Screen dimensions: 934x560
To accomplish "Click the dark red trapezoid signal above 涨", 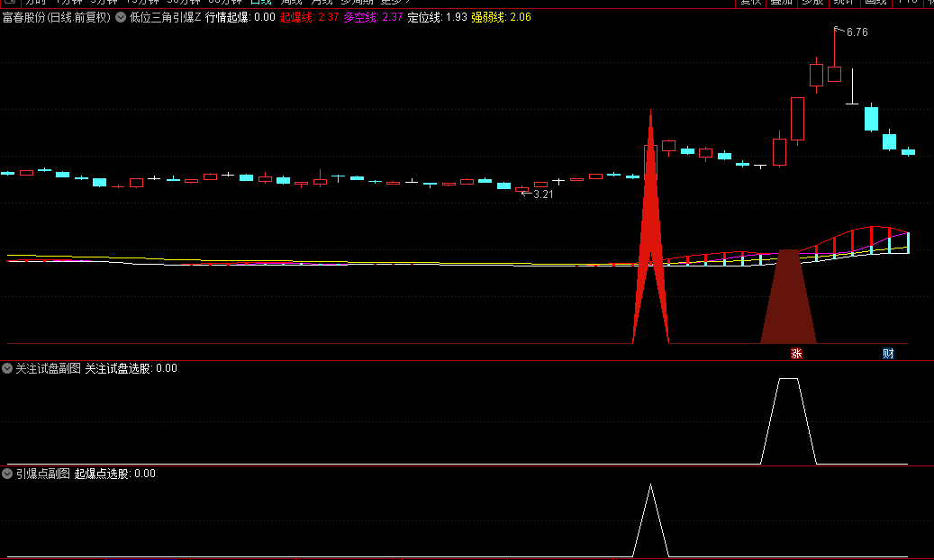I will pyautogui.click(x=789, y=298).
